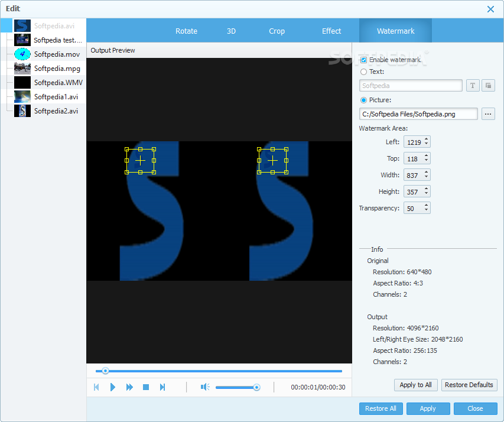Viewport: 504px width, 422px height.
Task: Select Softpedia2.avi file name in list
Action: 56,111
